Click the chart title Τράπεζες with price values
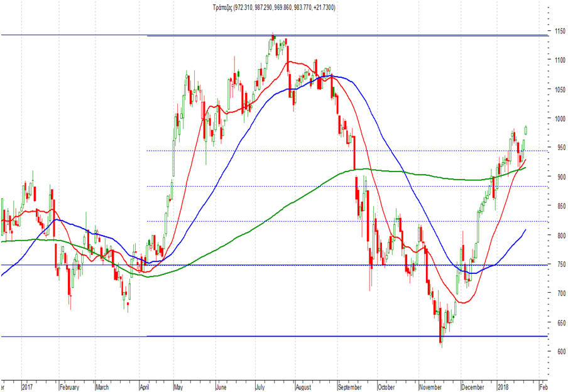 (274, 8)
